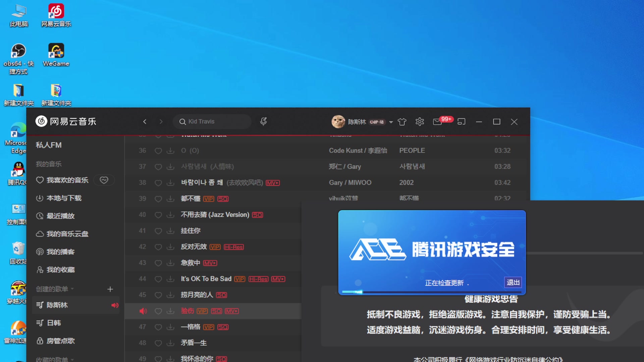This screenshot has width=644, height=362.
Task: Download song 38 바람이나 좀 쐐
Action: pyautogui.click(x=170, y=183)
